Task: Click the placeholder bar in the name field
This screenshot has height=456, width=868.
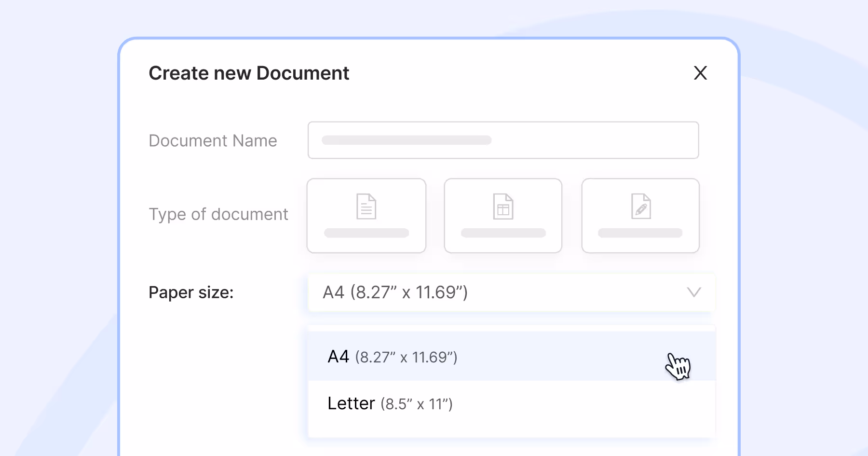Action: 407,140
